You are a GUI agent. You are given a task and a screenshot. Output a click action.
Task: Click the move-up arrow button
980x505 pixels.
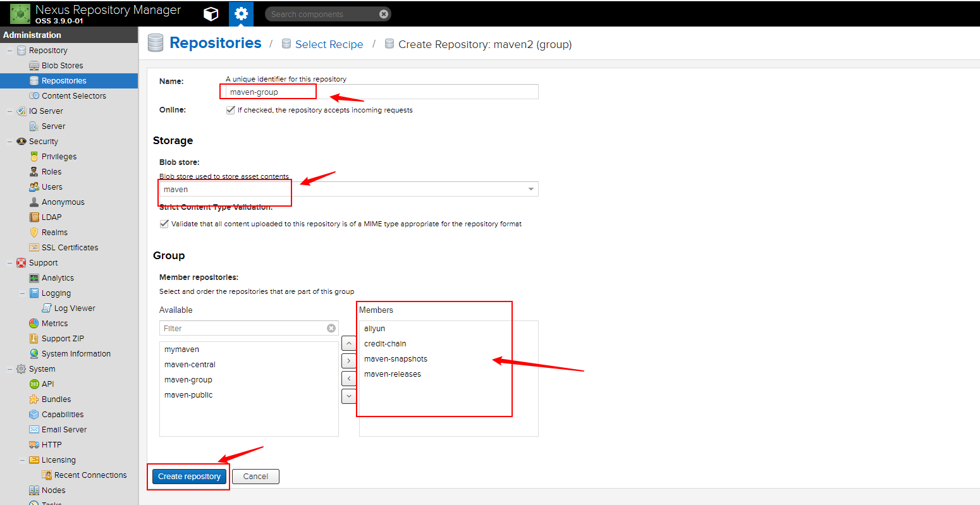click(348, 343)
